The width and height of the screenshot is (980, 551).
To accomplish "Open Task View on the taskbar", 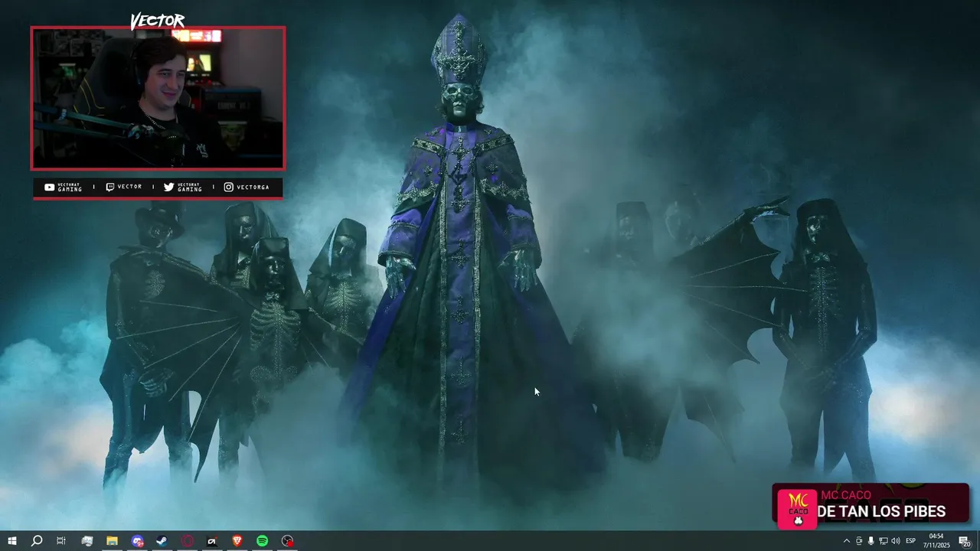I will click(61, 541).
